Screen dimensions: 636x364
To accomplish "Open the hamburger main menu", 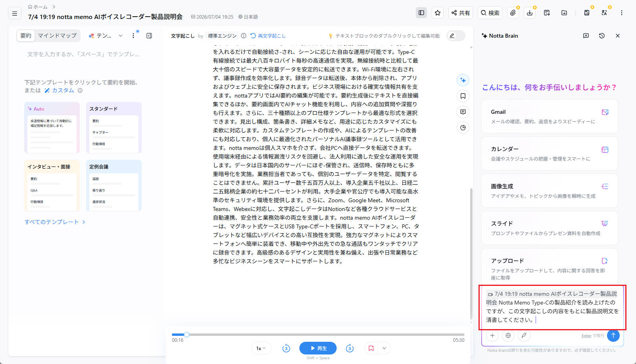I will [x=15, y=13].
